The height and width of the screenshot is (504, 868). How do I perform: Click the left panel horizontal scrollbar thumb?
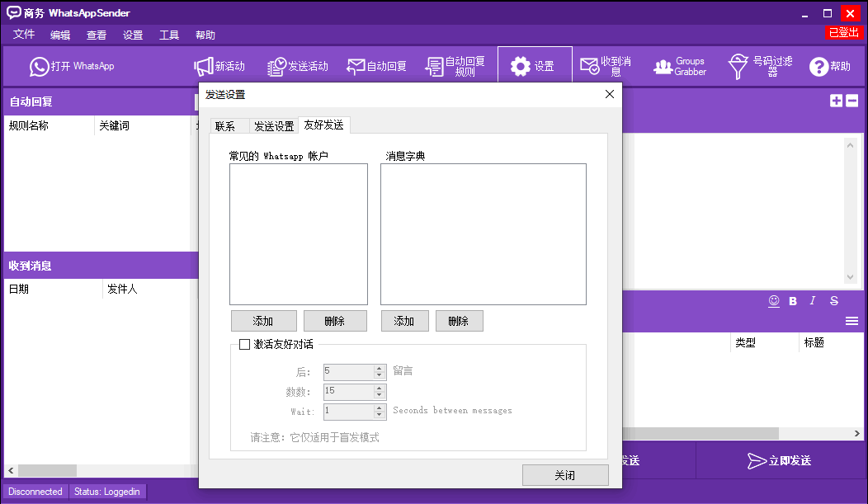pyautogui.click(x=48, y=471)
